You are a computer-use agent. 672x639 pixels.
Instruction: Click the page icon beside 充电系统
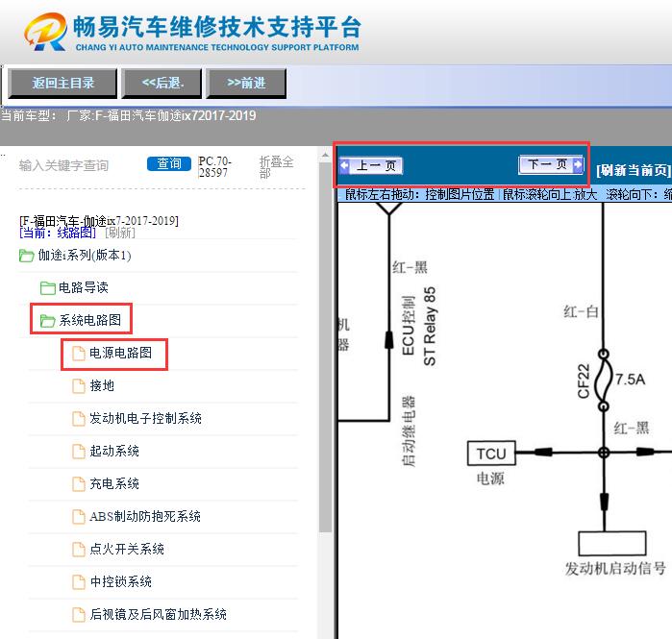point(79,484)
